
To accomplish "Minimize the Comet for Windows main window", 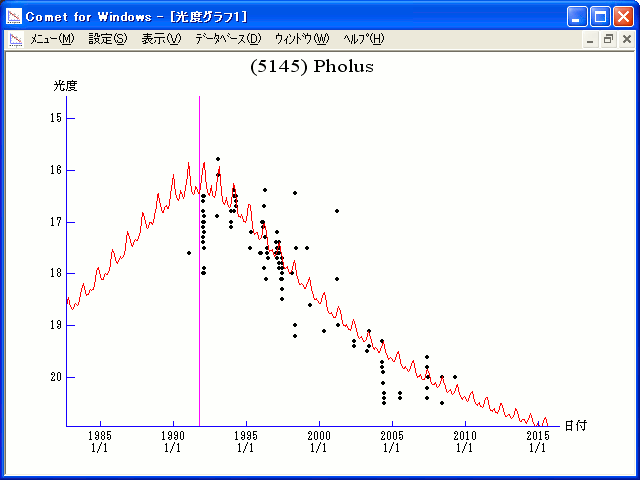I will (578, 16).
